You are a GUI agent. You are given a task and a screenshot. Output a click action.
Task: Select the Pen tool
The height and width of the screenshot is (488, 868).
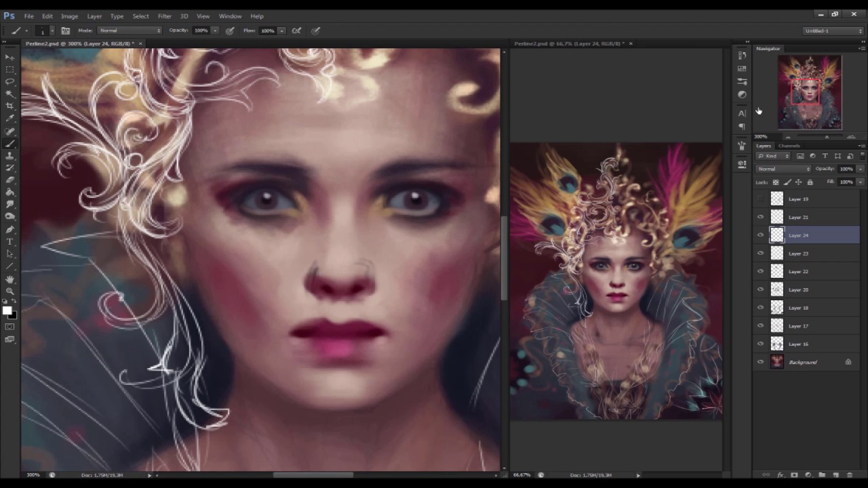pos(9,229)
